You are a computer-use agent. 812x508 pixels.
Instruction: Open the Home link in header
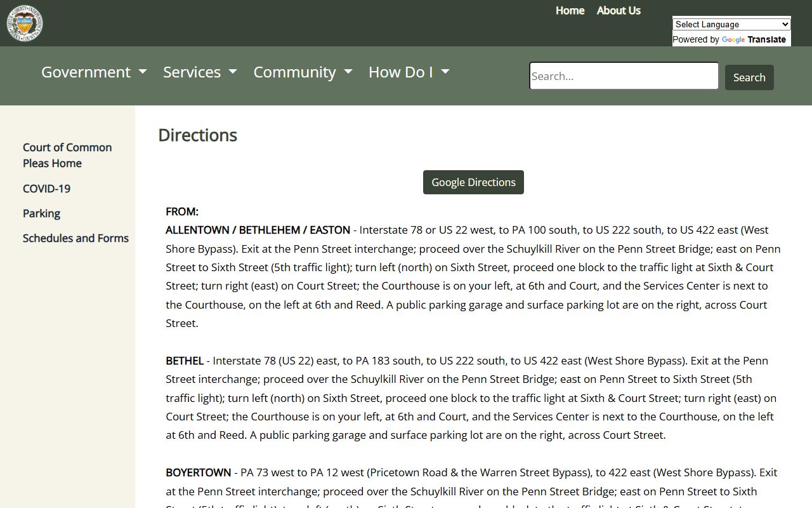[x=570, y=10]
